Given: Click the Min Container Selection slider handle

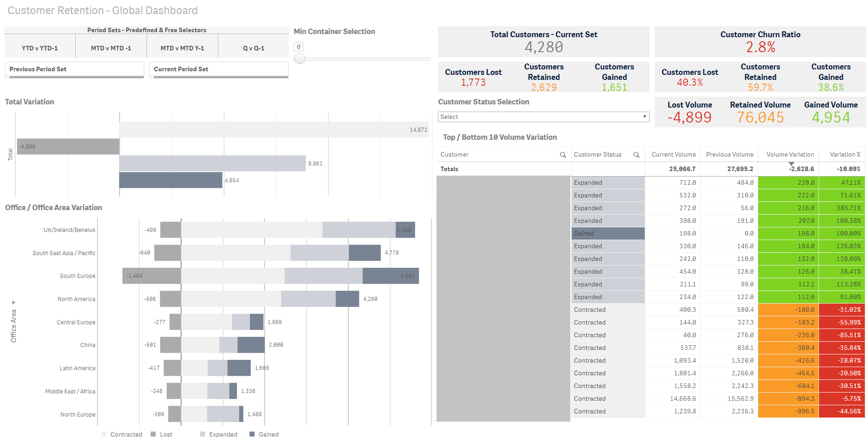Looking at the screenshot, I should tap(299, 59).
